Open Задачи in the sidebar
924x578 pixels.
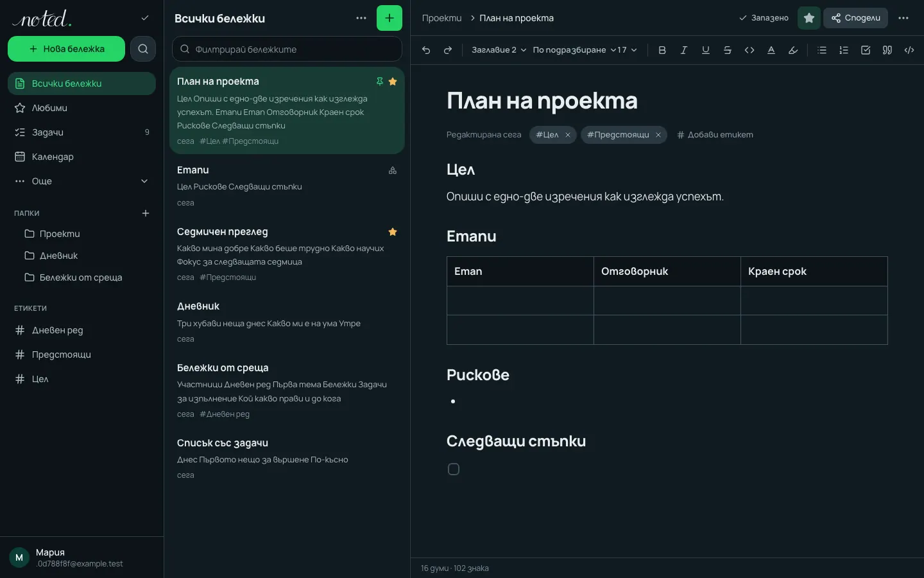point(81,132)
